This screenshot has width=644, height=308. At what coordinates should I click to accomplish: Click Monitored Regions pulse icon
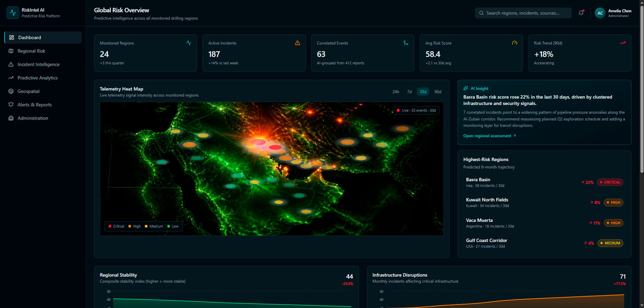tap(188, 43)
